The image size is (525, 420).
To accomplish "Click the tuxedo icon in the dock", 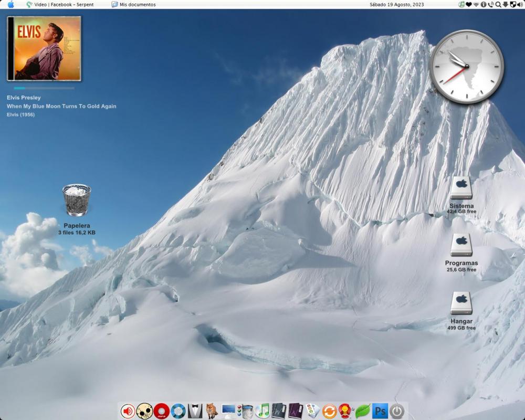I will (195, 411).
